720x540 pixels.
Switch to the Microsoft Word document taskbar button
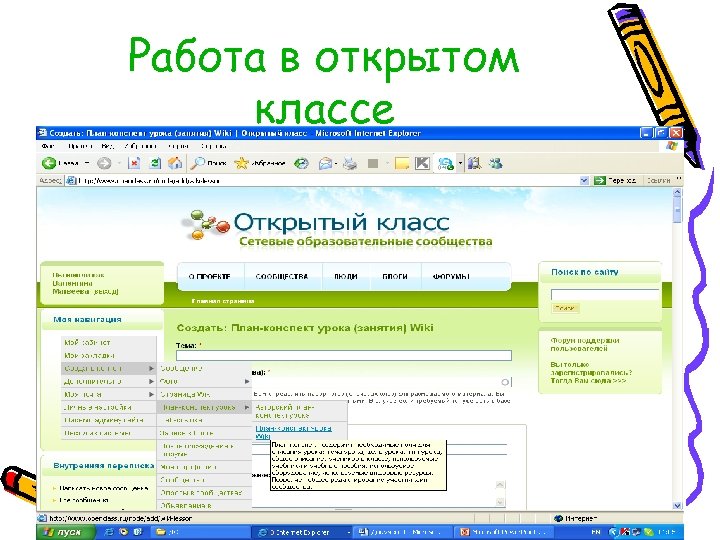tap(402, 532)
